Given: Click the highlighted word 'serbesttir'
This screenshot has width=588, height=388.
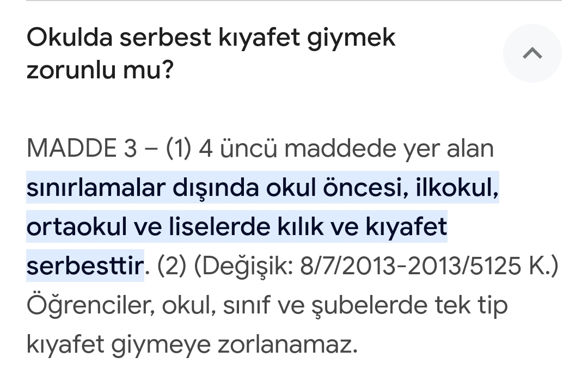Looking at the screenshot, I should point(85,266).
